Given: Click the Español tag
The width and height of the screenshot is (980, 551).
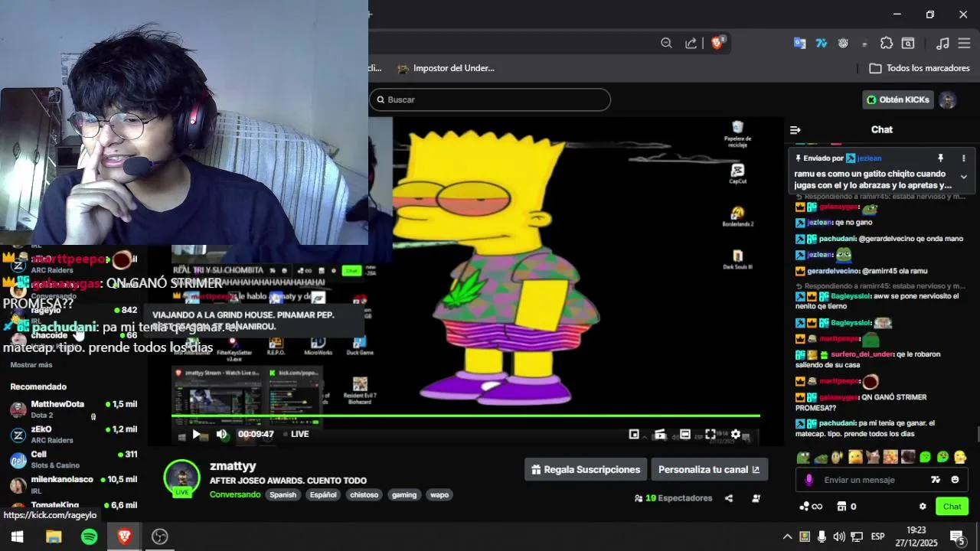Looking at the screenshot, I should [323, 494].
